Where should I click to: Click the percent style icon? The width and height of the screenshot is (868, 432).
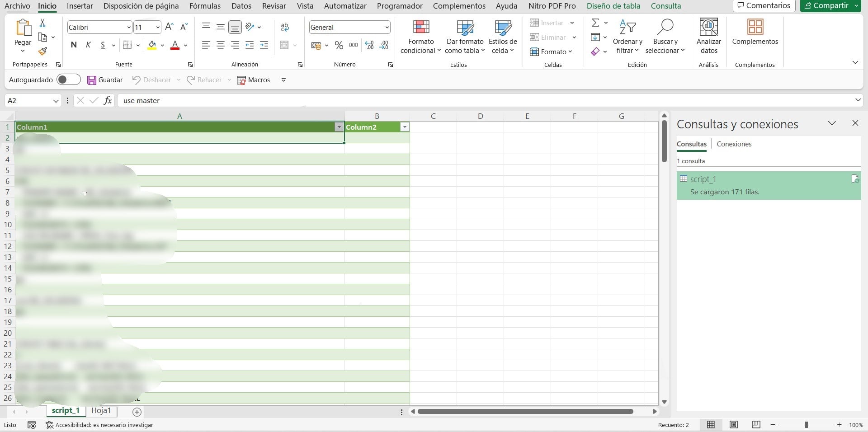339,45
